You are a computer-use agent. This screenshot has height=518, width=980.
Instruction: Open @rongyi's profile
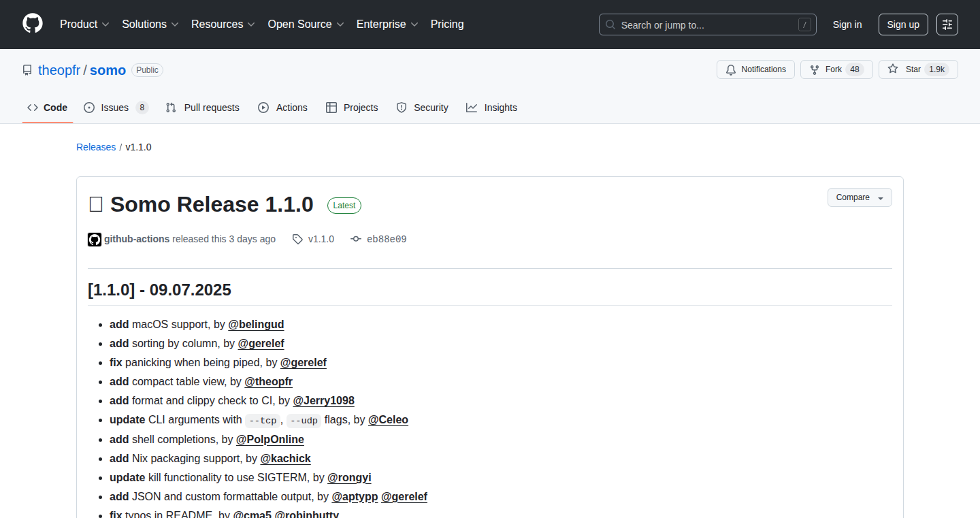tap(350, 477)
